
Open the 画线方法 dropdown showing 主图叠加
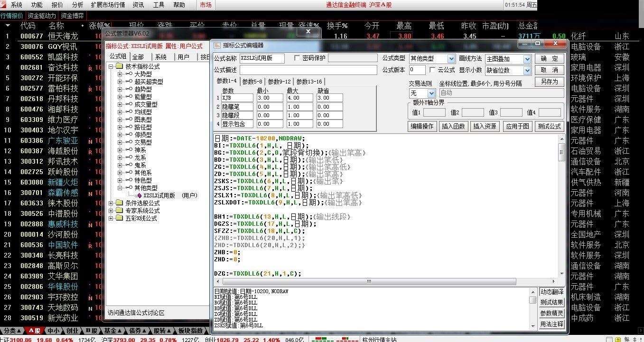point(527,59)
